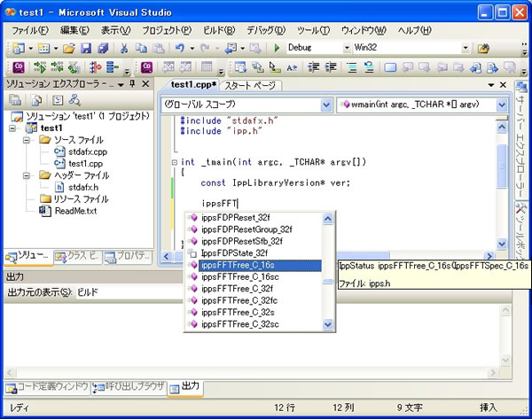Image resolution: width=532 pixels, height=419 pixels.
Task: Select the プロパティ panel tab
Action: [x=129, y=257]
